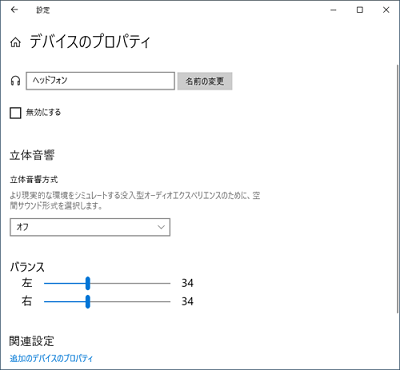Click the vertical scrollbar of the window

(x=397, y=188)
